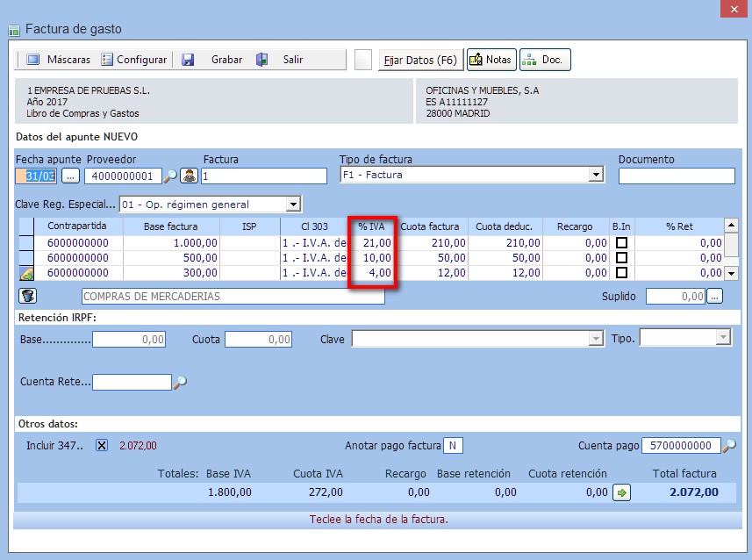Search supplier with magnifier icon
The image size is (752, 560).
point(170,176)
